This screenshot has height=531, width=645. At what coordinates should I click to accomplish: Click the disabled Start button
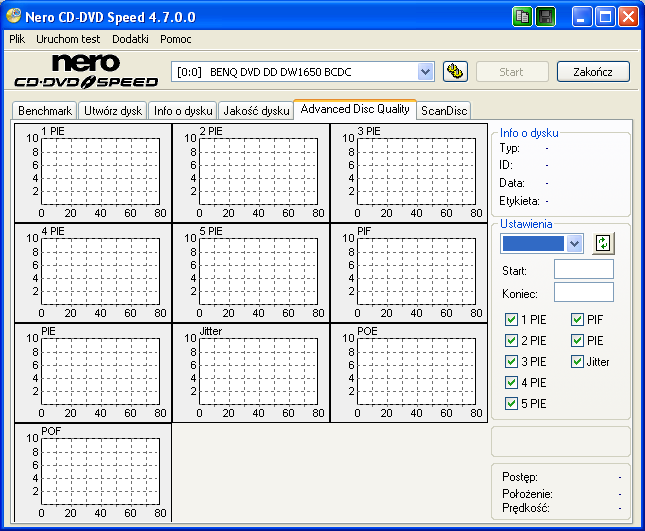pyautogui.click(x=512, y=72)
